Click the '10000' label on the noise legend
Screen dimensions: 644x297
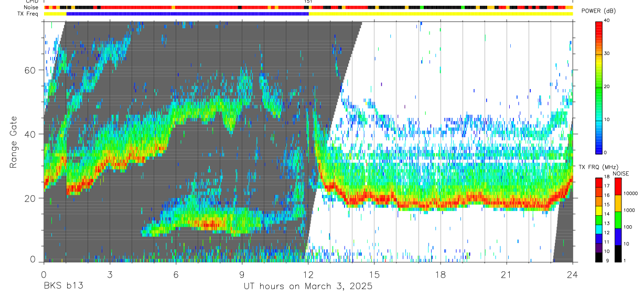(x=631, y=194)
